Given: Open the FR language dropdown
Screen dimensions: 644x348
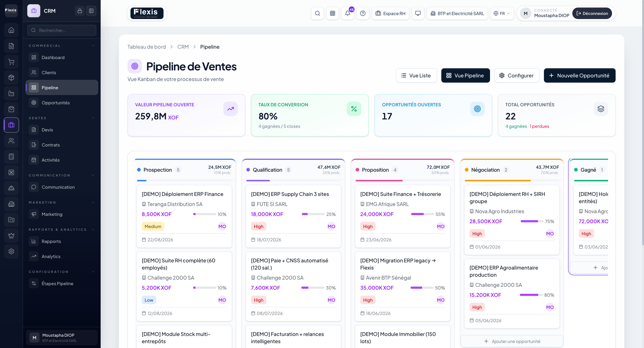Looking at the screenshot, I should 502,13.
